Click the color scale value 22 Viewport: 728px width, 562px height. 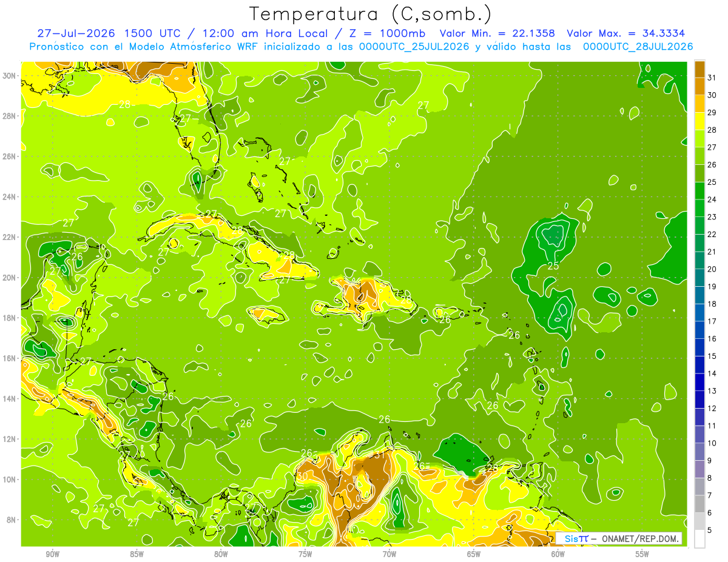tap(712, 234)
